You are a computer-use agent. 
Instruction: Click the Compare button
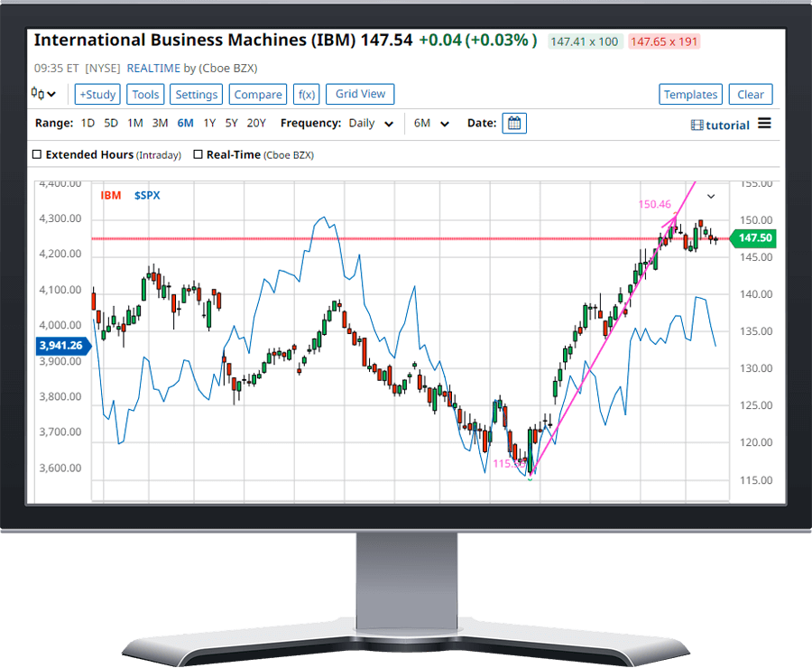pos(258,94)
